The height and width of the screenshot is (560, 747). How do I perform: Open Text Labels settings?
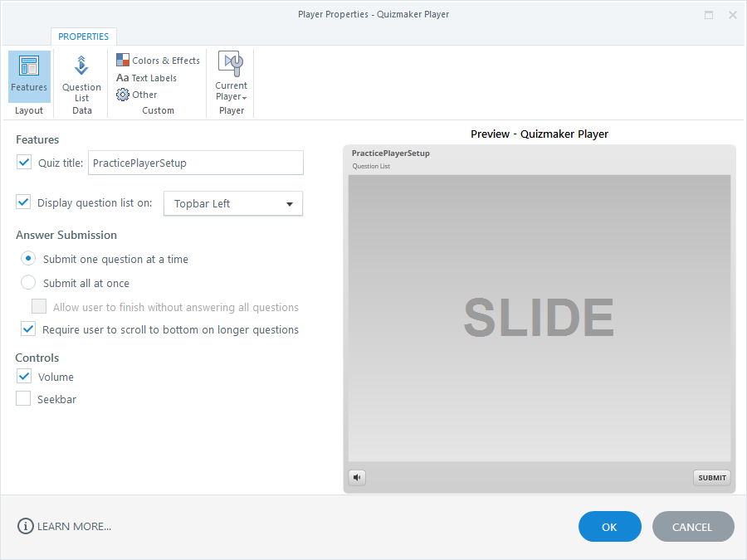pos(146,78)
